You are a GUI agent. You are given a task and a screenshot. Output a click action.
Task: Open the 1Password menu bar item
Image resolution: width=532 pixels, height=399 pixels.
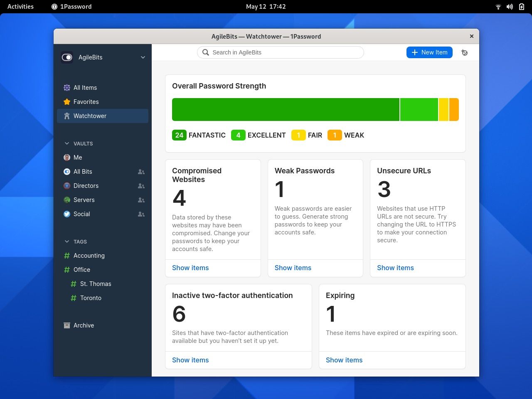[x=71, y=6]
